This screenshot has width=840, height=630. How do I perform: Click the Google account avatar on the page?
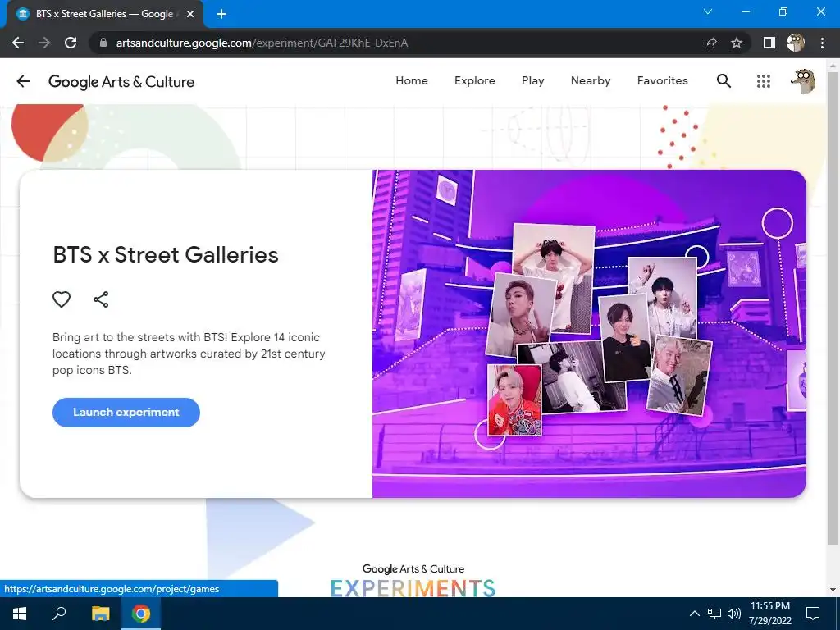coord(803,81)
